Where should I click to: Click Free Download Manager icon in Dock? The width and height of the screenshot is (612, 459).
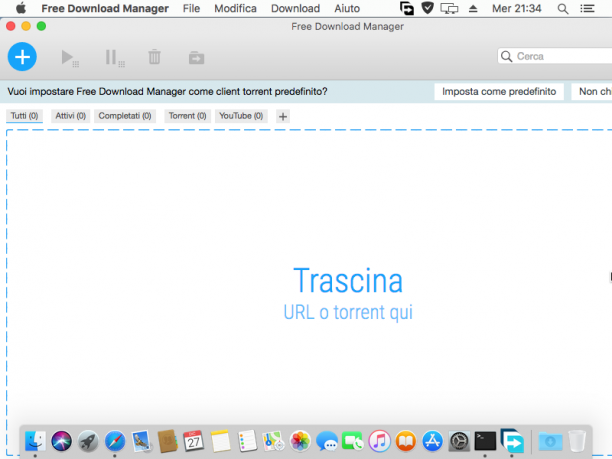click(512, 440)
